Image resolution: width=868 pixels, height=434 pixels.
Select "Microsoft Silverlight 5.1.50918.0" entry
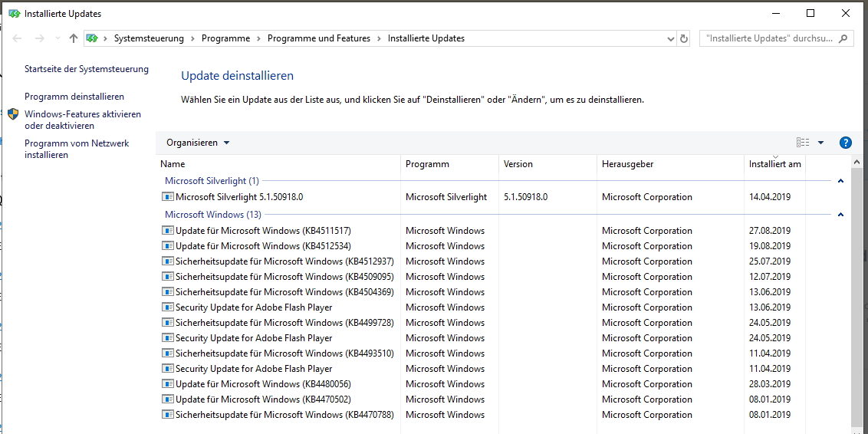coord(239,196)
